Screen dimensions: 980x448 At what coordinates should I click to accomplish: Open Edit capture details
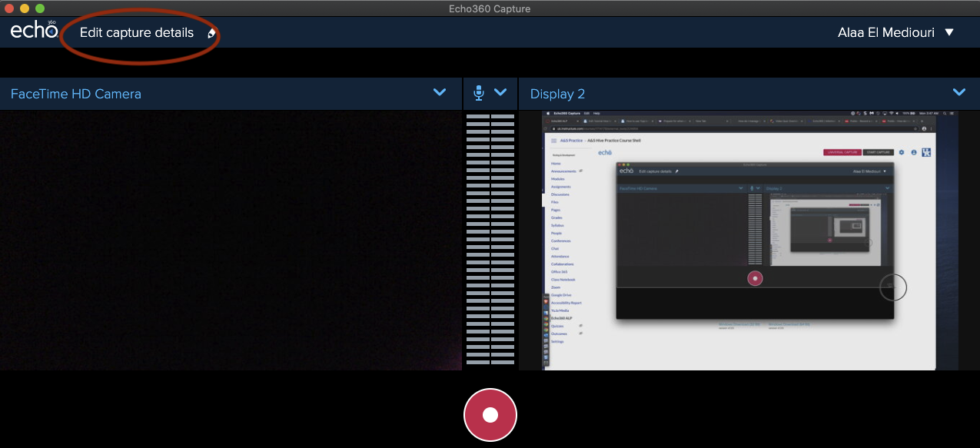pos(137,33)
